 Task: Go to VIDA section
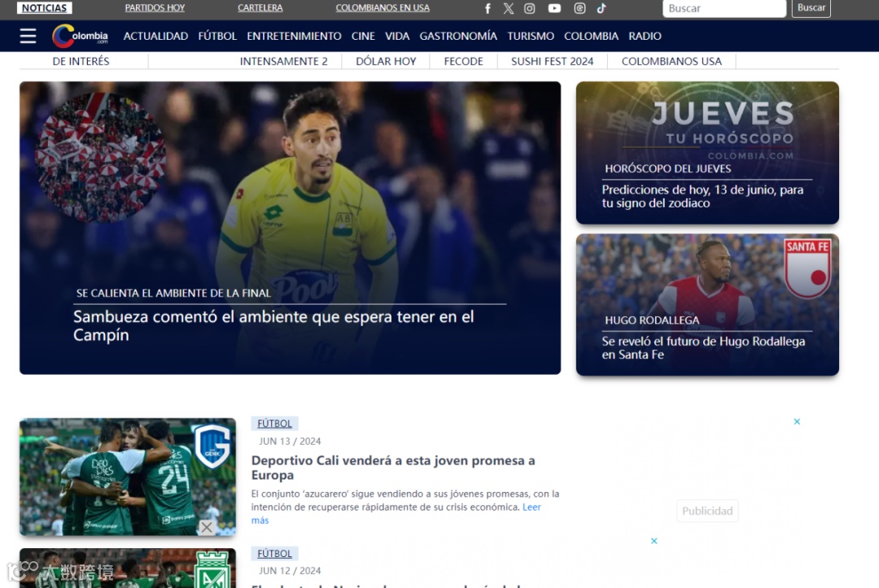click(x=397, y=36)
